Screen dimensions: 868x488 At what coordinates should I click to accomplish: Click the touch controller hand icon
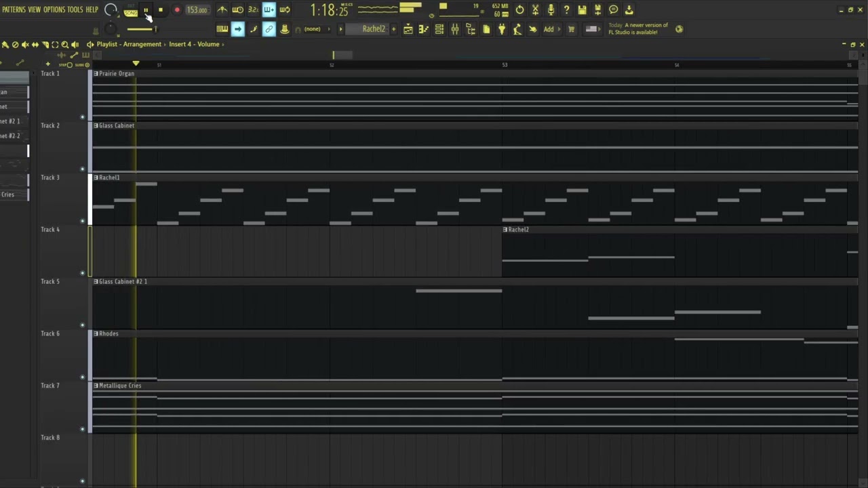(x=533, y=29)
